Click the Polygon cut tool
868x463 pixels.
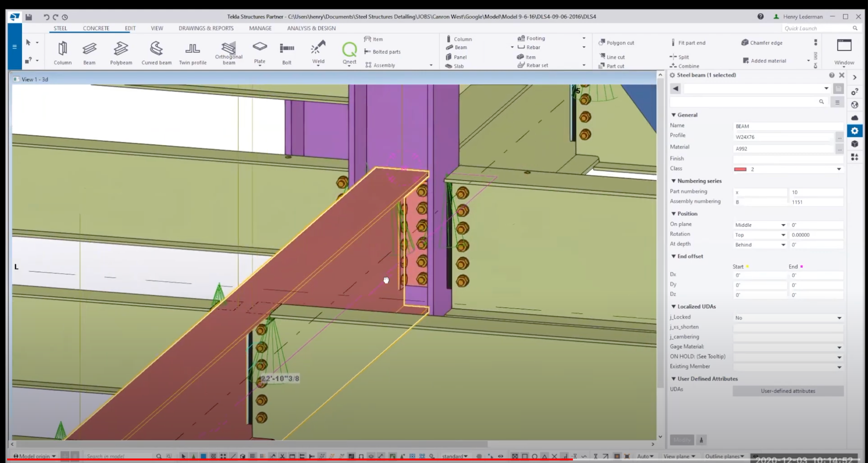[616, 43]
